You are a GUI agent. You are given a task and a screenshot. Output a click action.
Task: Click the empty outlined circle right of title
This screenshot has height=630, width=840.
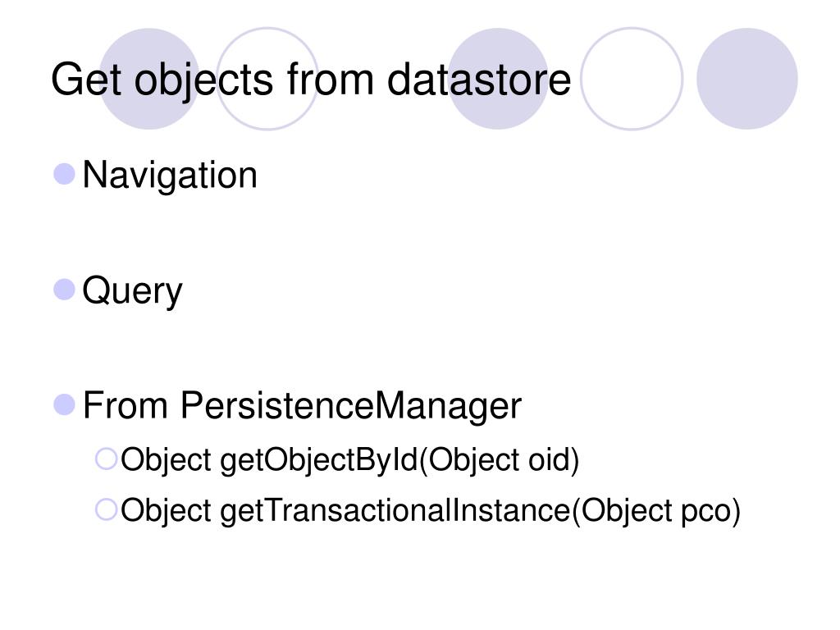pyautogui.click(x=632, y=79)
